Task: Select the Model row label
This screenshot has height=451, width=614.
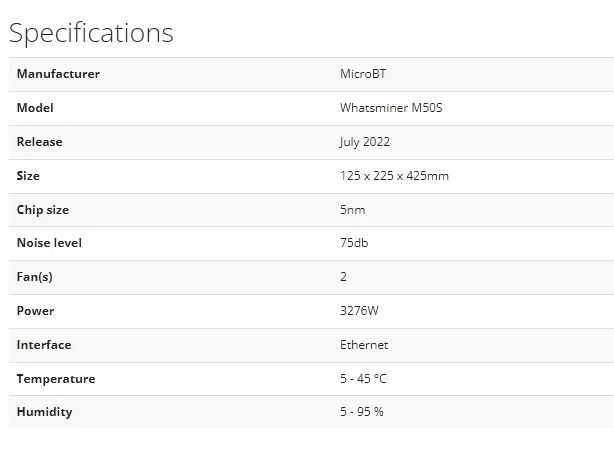Action: pyautogui.click(x=35, y=108)
